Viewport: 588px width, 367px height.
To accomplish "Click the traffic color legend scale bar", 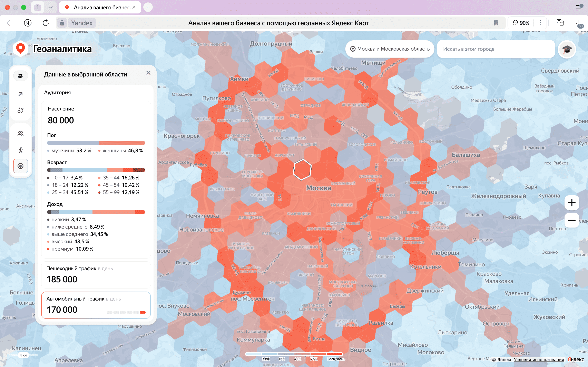I will coord(294,354).
